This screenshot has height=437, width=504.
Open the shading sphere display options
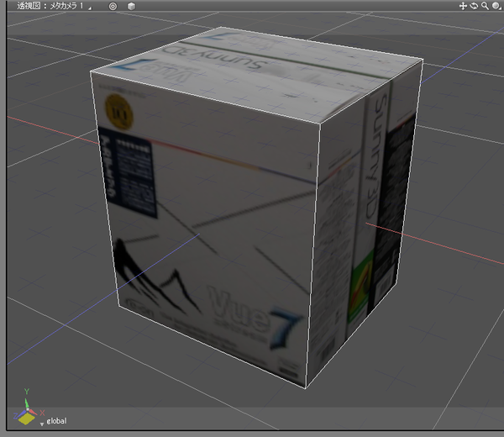496,6
